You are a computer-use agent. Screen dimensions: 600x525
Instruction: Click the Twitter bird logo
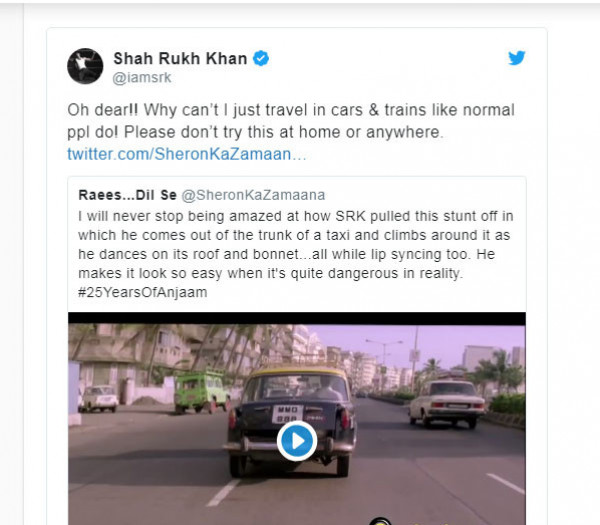pyautogui.click(x=516, y=58)
